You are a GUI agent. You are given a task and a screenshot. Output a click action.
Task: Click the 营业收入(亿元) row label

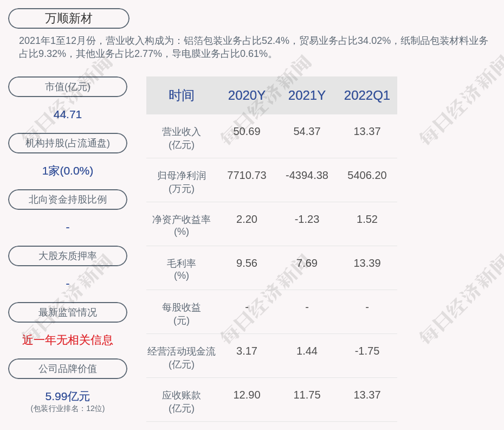[182, 138]
